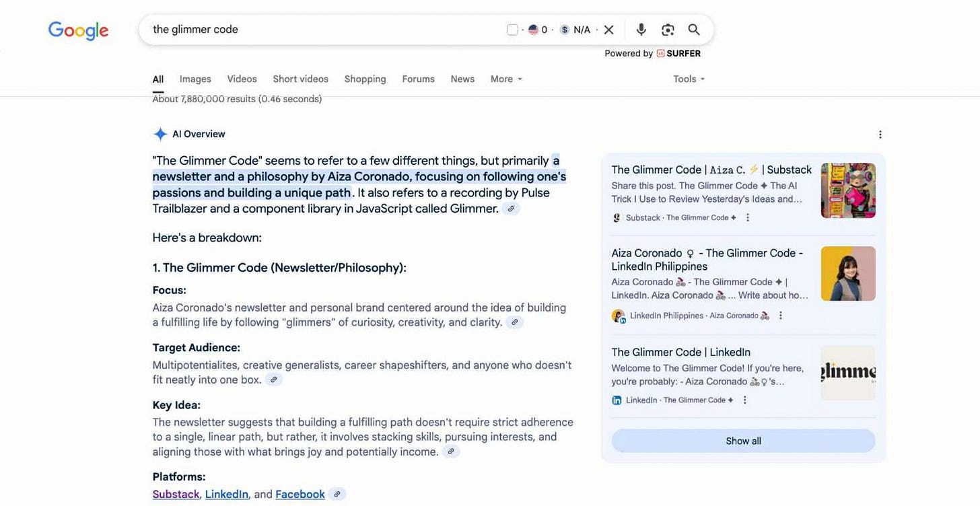Click the glimmer logo thumbnail

tap(848, 373)
